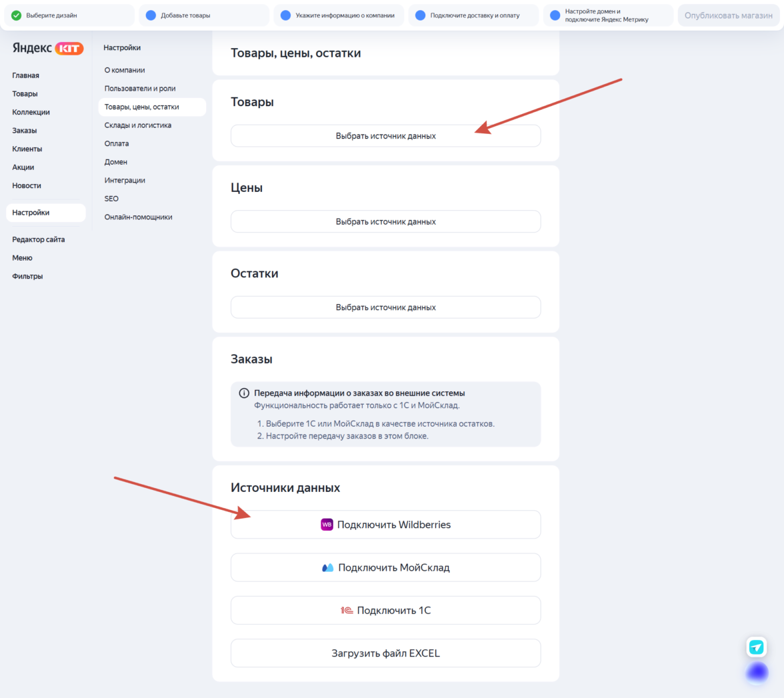Open Онлайн-помощники settings section

pos(138,217)
